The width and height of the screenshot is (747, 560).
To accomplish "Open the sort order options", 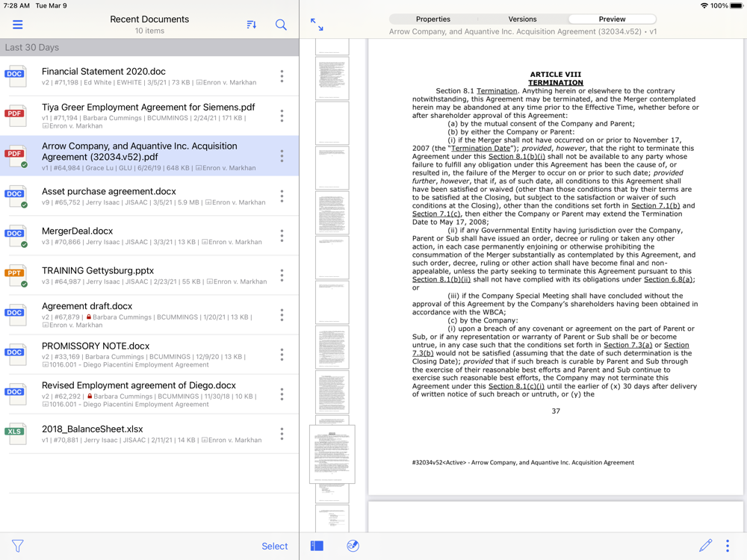I will pos(252,25).
